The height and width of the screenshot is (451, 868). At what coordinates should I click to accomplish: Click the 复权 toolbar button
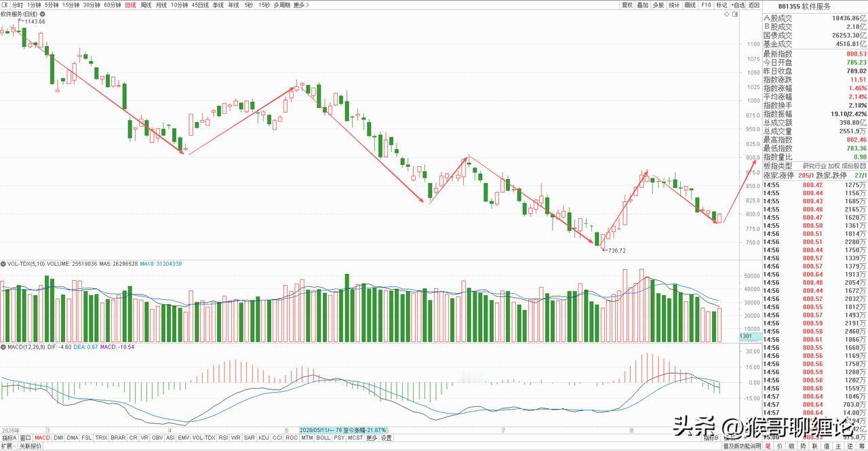627,5
